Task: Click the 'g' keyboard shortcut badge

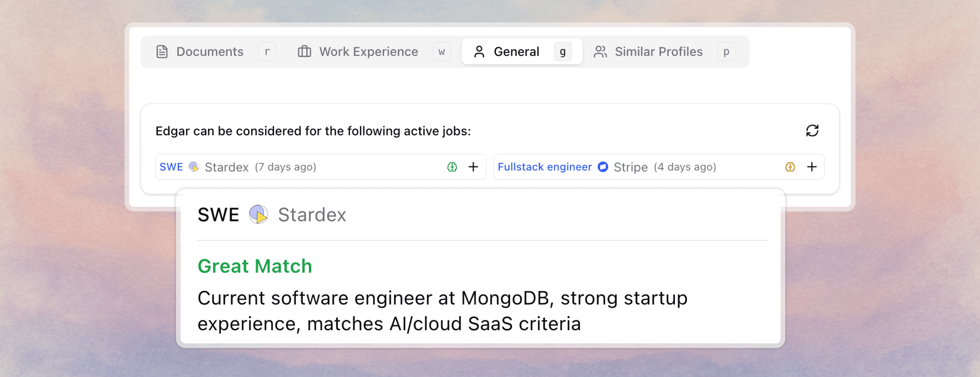Action: pyautogui.click(x=563, y=51)
